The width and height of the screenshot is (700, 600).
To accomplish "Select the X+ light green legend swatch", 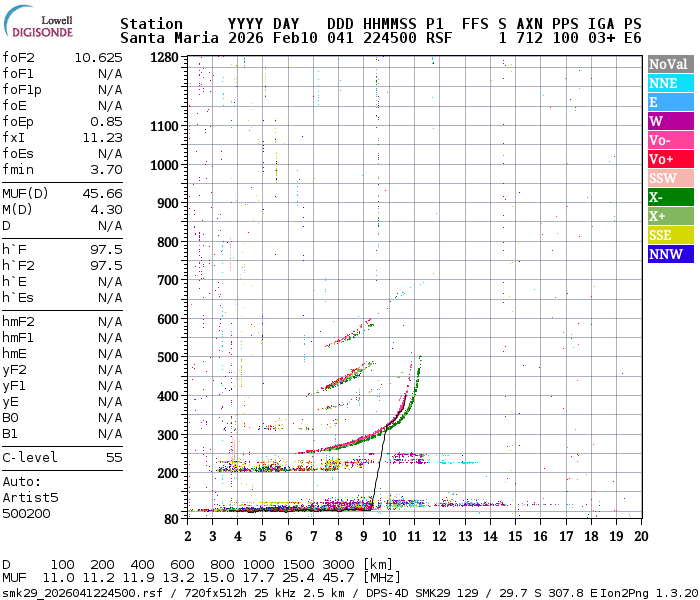I will 671,216.
